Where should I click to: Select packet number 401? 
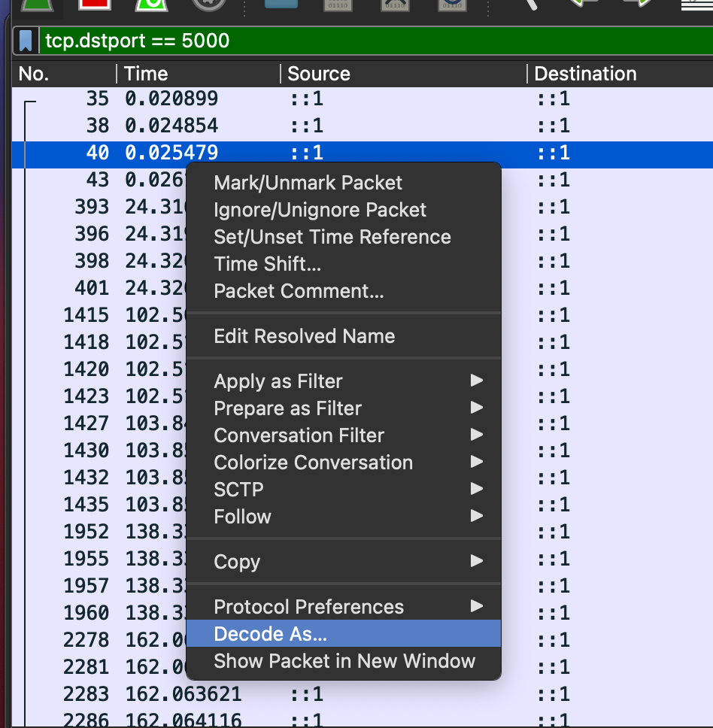click(92, 288)
